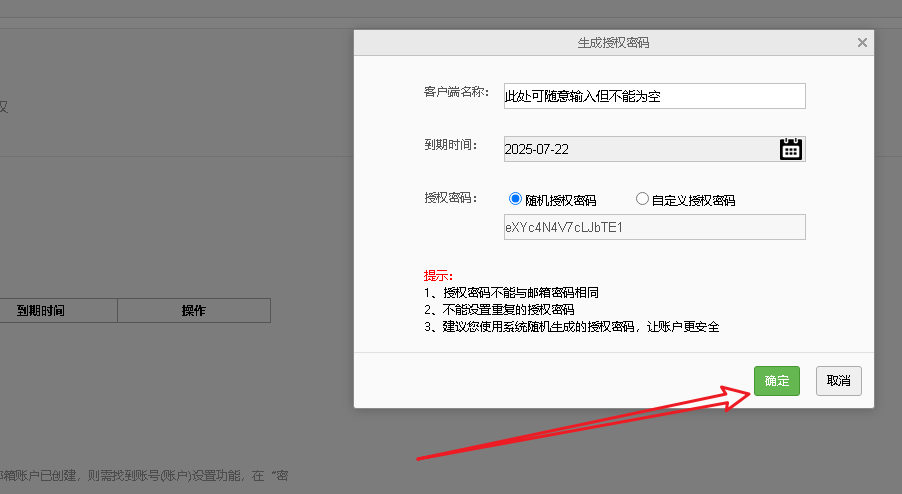The image size is (902, 494).
Task: Click the 客户端名称 field label
Action: click(456, 92)
